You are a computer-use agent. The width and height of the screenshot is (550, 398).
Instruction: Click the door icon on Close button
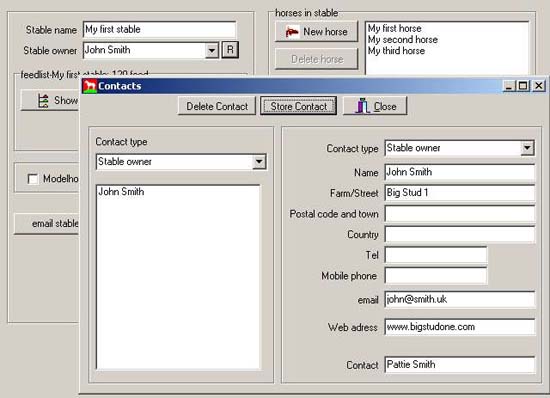click(x=362, y=106)
